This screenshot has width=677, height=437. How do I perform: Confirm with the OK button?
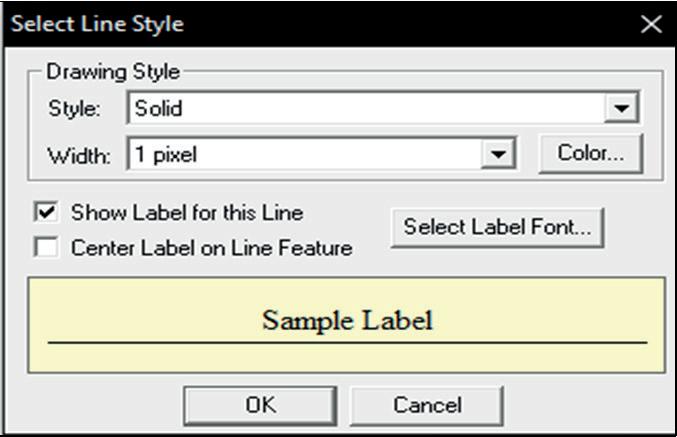pos(260,405)
